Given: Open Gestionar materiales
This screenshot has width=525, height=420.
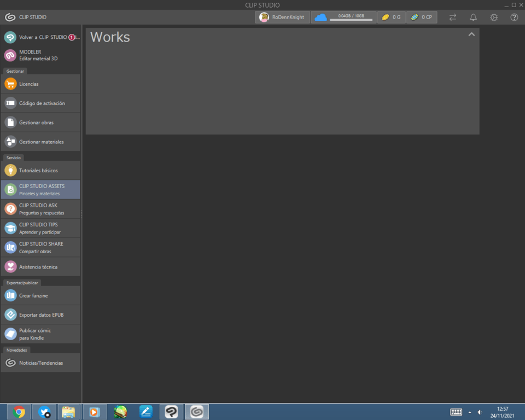Looking at the screenshot, I should pyautogui.click(x=40, y=141).
